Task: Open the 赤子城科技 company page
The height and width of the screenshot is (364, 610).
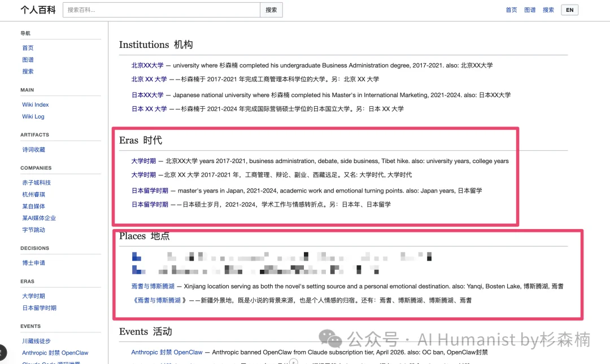Action: pos(36,182)
